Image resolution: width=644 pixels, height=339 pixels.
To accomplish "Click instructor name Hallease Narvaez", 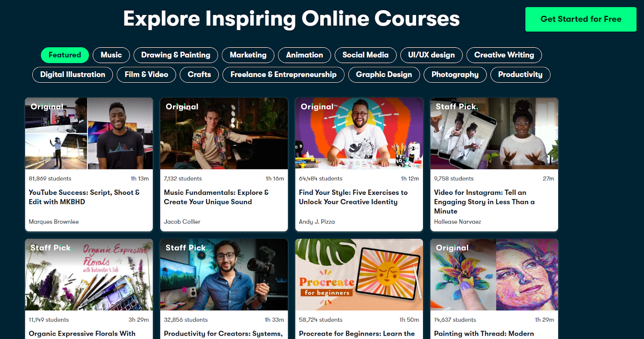I will (x=457, y=222).
